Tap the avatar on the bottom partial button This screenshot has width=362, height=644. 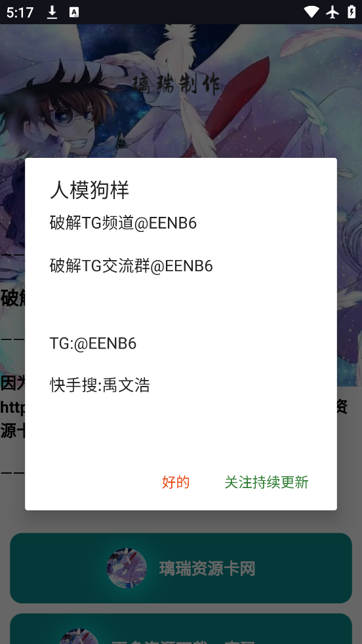tap(79, 636)
